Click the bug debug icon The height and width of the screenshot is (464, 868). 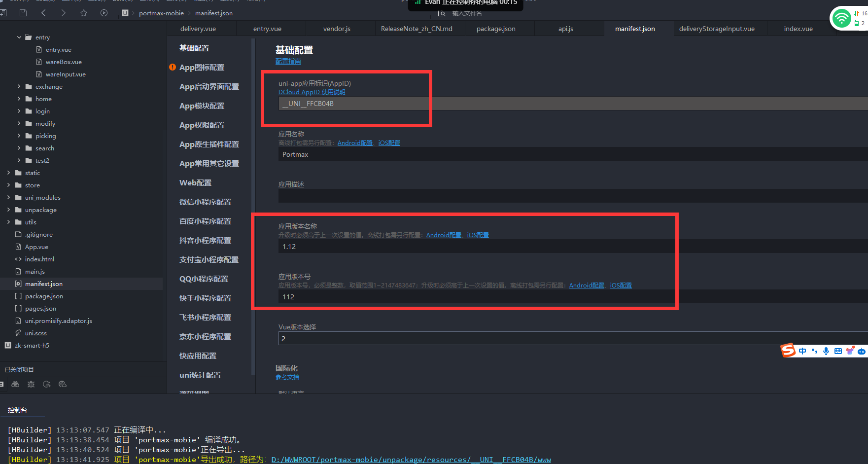pos(31,384)
